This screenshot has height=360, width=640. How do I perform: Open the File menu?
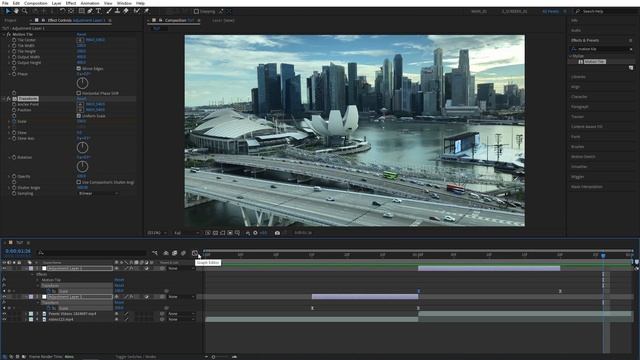pos(5,3)
